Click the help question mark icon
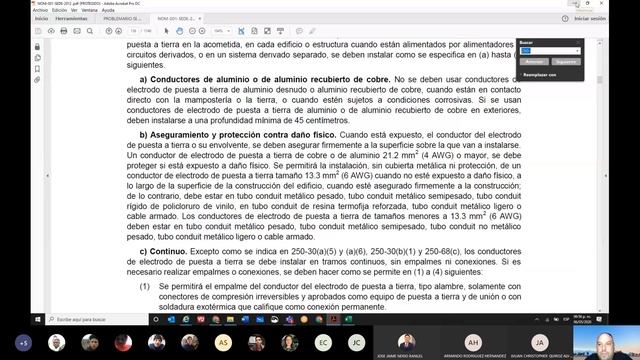The image size is (640, 360). pyautogui.click(x=565, y=19)
